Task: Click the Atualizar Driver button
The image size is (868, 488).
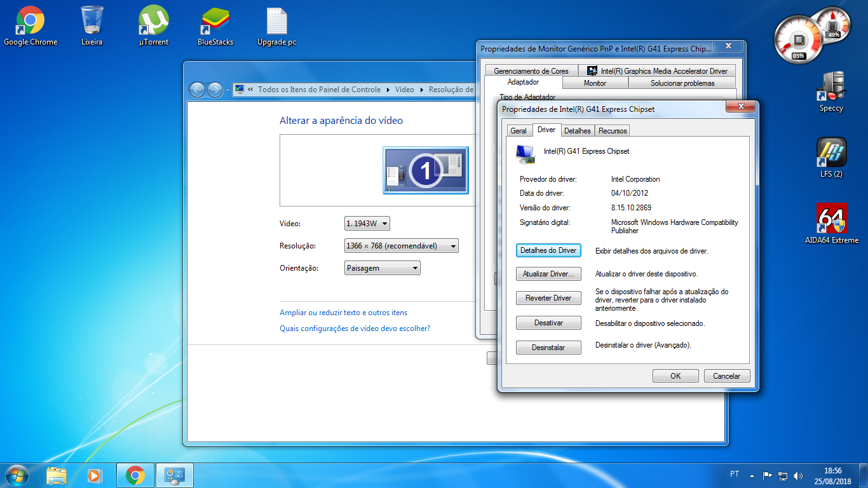Action: click(x=548, y=274)
